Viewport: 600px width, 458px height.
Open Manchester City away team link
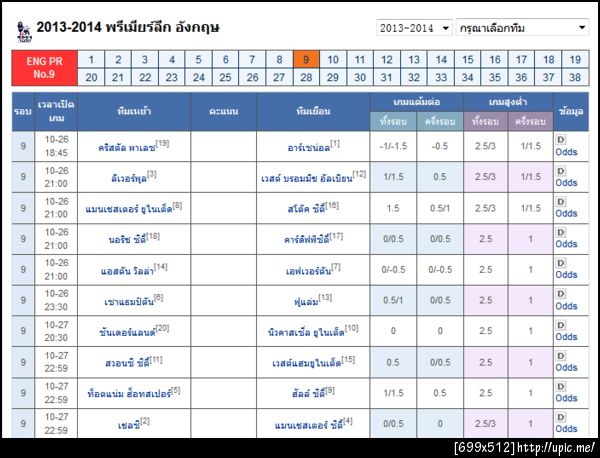(309, 425)
